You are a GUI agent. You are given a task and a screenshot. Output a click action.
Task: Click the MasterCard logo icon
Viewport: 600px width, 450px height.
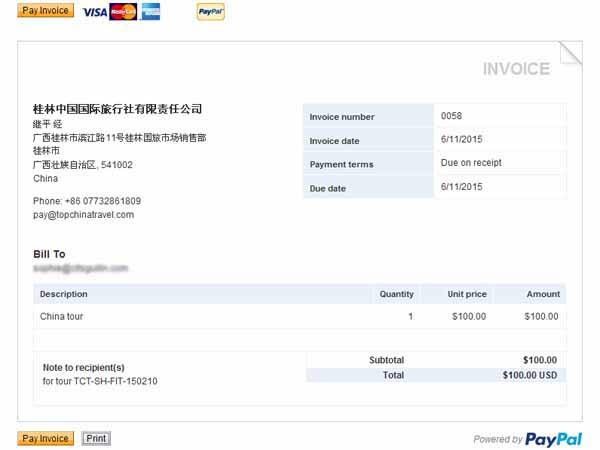tap(124, 12)
